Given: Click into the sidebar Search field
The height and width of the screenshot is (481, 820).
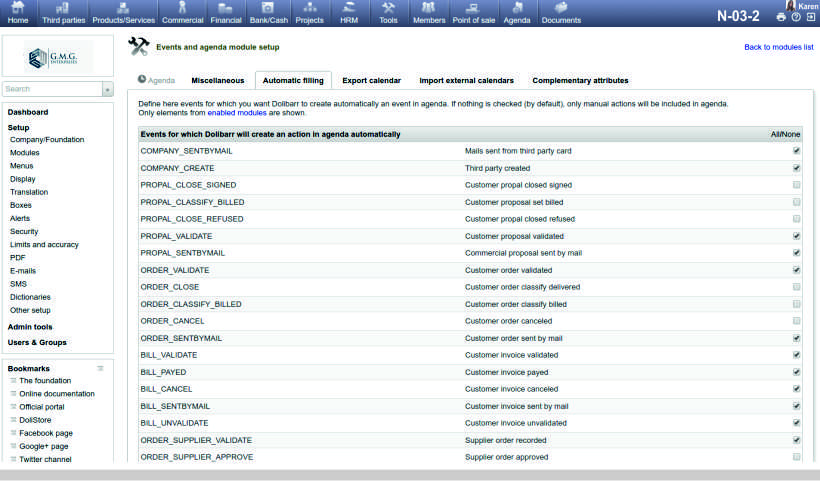Looking at the screenshot, I should 52,89.
